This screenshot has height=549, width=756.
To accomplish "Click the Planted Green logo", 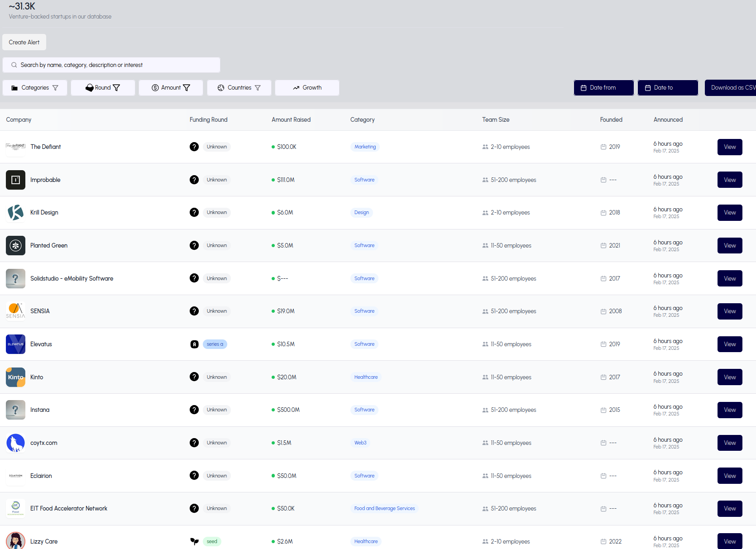I will coord(15,245).
